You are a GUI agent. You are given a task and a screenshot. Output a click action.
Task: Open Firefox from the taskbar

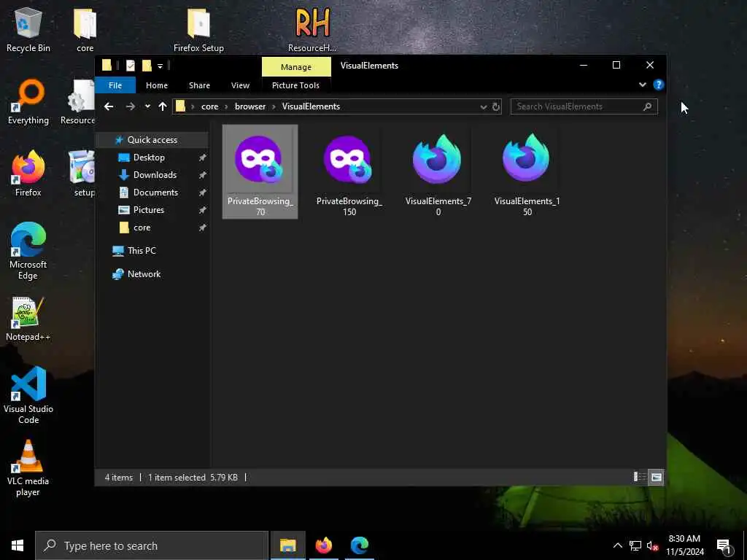point(324,545)
